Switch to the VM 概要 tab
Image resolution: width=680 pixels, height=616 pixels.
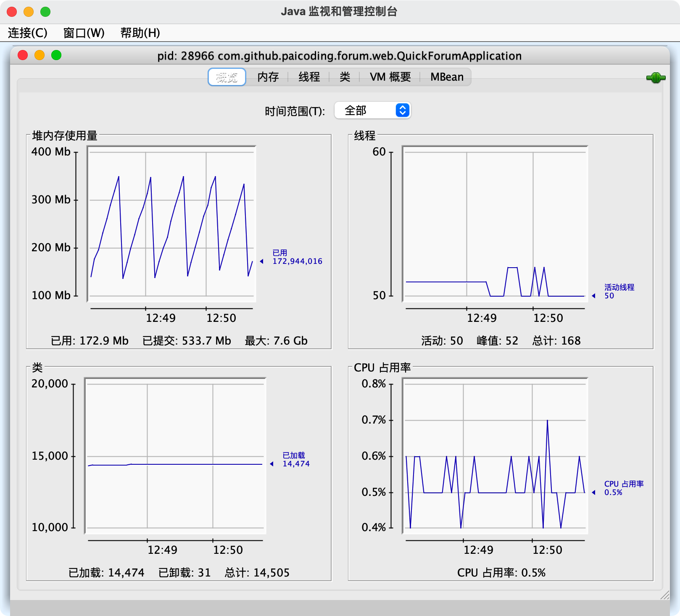[x=390, y=77]
